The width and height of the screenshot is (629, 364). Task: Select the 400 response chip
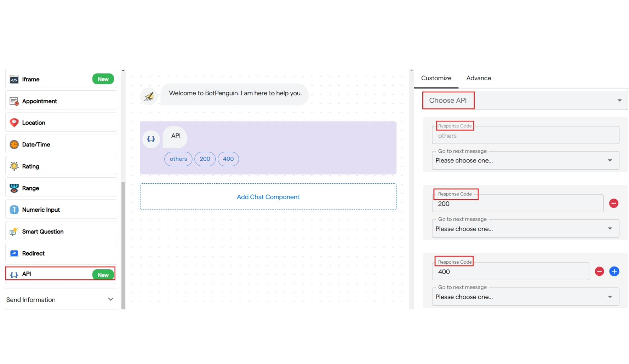click(x=228, y=159)
